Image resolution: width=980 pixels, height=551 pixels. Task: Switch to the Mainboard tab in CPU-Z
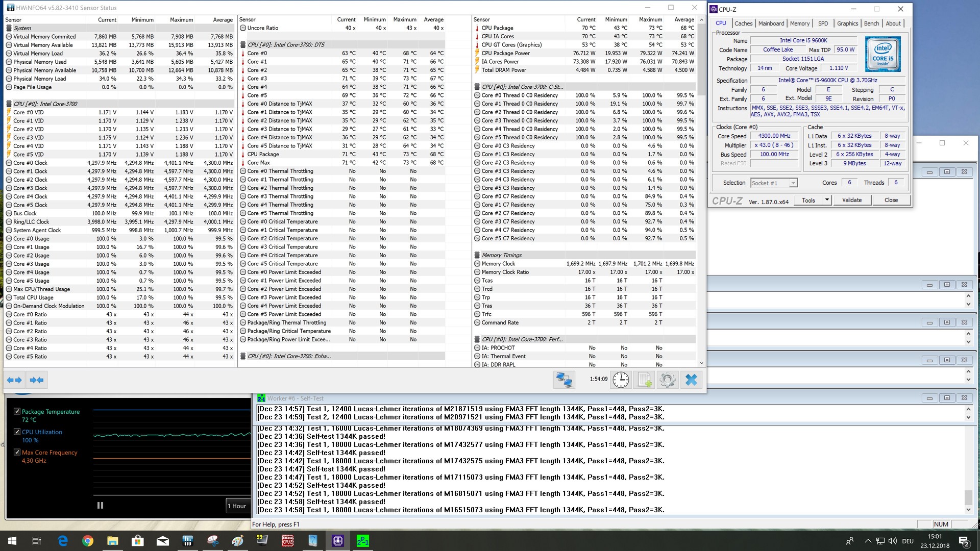point(771,23)
